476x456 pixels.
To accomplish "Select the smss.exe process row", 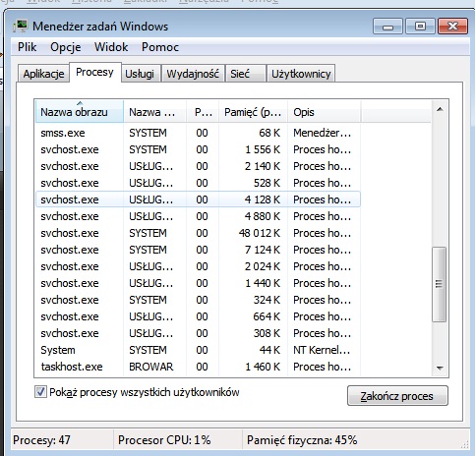I will click(198, 133).
